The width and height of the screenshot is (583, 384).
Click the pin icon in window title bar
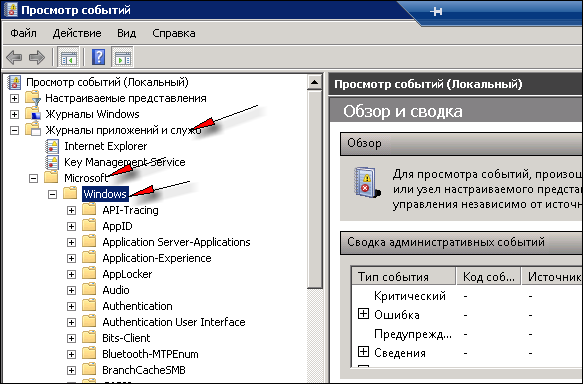coord(436,12)
